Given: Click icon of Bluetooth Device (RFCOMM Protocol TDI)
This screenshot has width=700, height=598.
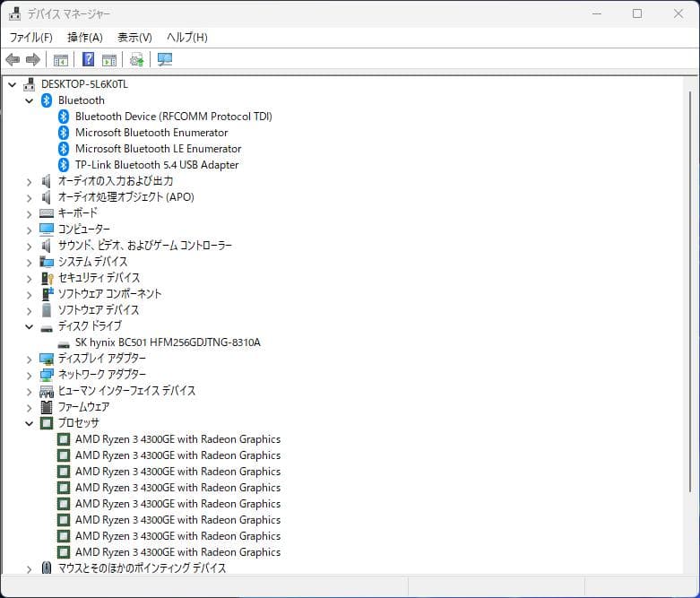Looking at the screenshot, I should [64, 117].
